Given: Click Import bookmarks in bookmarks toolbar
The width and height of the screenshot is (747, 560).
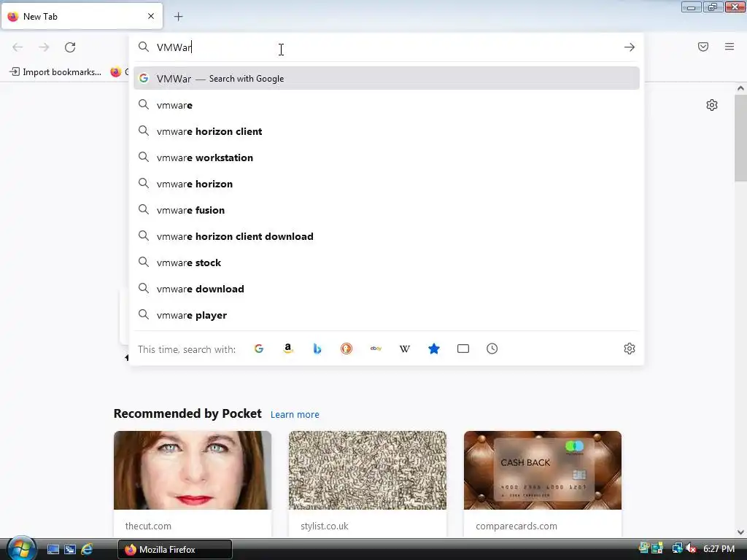Looking at the screenshot, I should point(55,72).
